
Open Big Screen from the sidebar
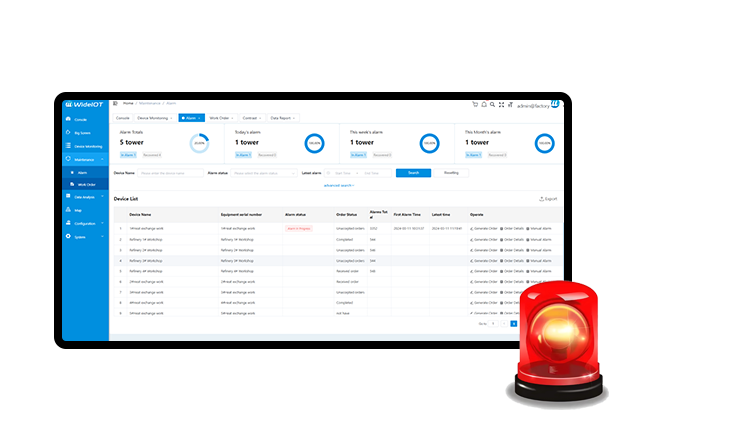[83, 132]
